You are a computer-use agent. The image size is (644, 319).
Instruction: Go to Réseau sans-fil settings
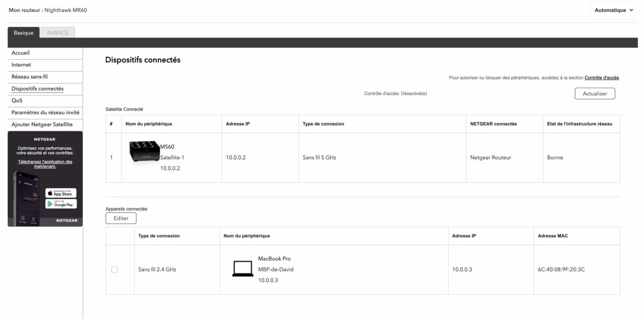tap(45, 77)
